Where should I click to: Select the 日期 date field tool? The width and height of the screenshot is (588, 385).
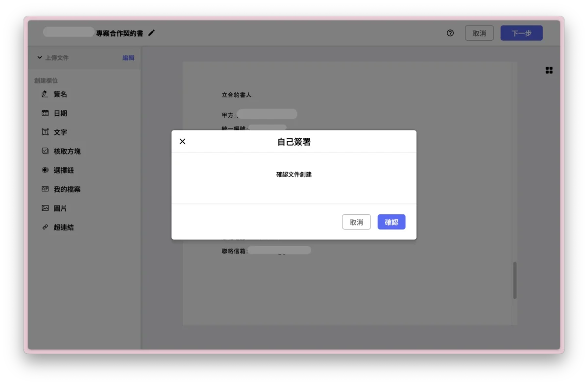60,113
